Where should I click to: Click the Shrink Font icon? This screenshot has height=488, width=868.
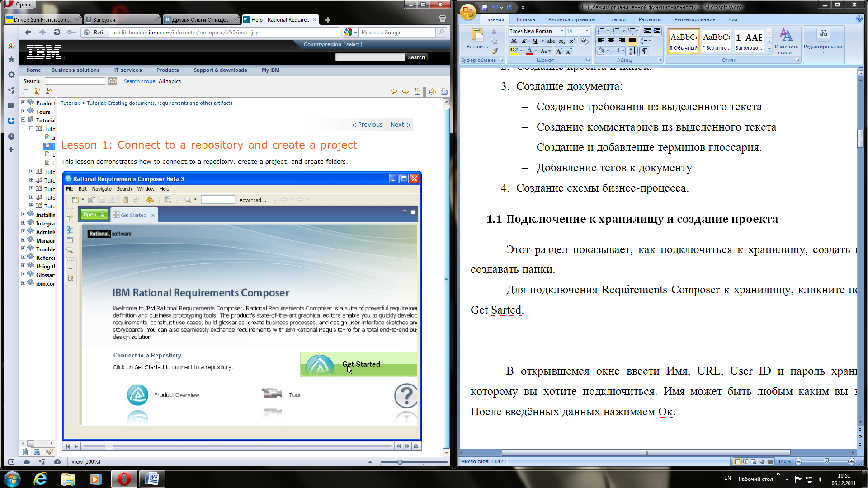pyautogui.click(x=569, y=51)
